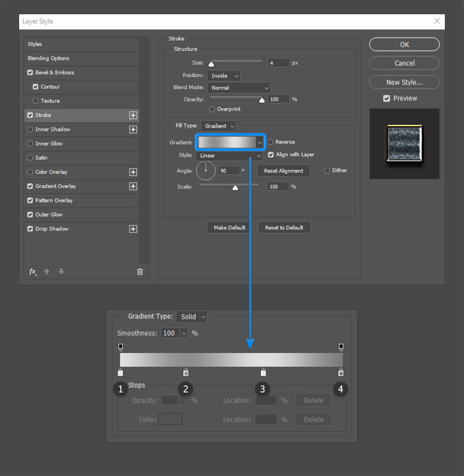Open the Style dropdown showing Linear
Screen dimensions: 464x476
tap(229, 155)
